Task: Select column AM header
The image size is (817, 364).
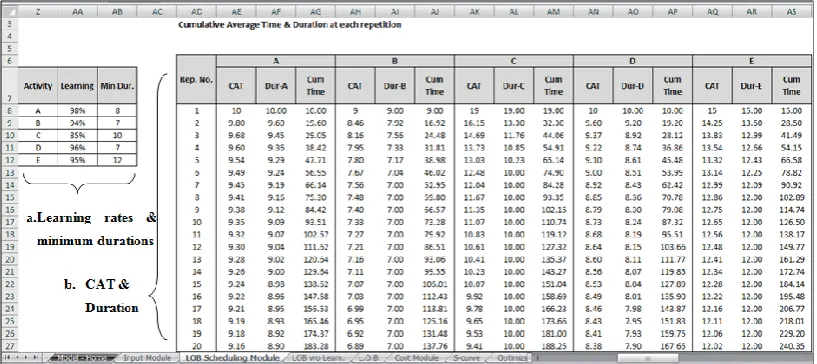Action: (x=553, y=11)
